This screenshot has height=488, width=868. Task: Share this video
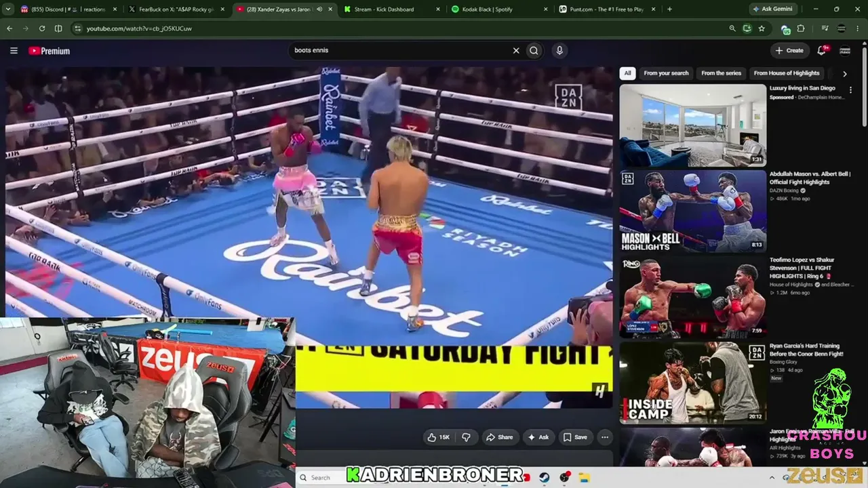click(x=499, y=437)
